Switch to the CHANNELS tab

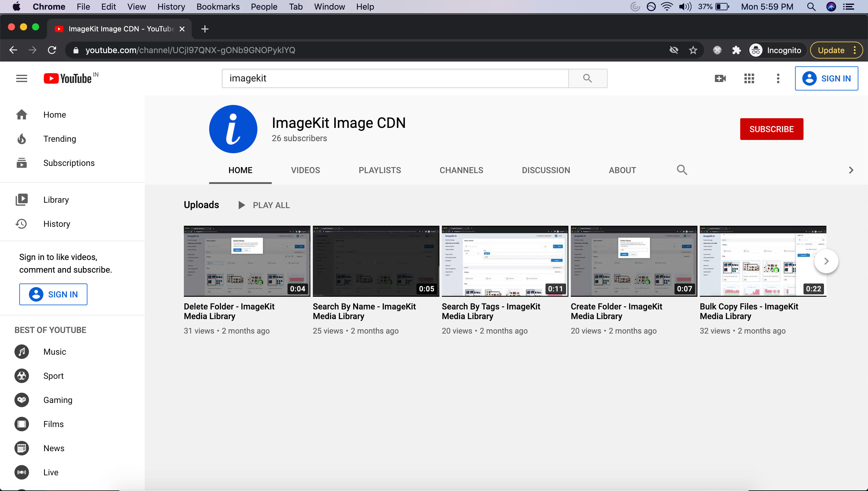pos(461,170)
